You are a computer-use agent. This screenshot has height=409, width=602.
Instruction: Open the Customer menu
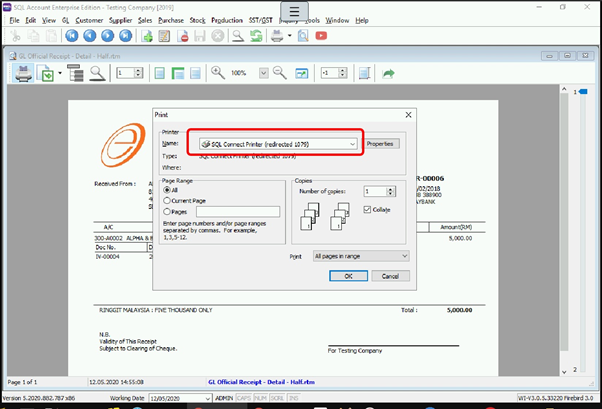[x=89, y=20]
